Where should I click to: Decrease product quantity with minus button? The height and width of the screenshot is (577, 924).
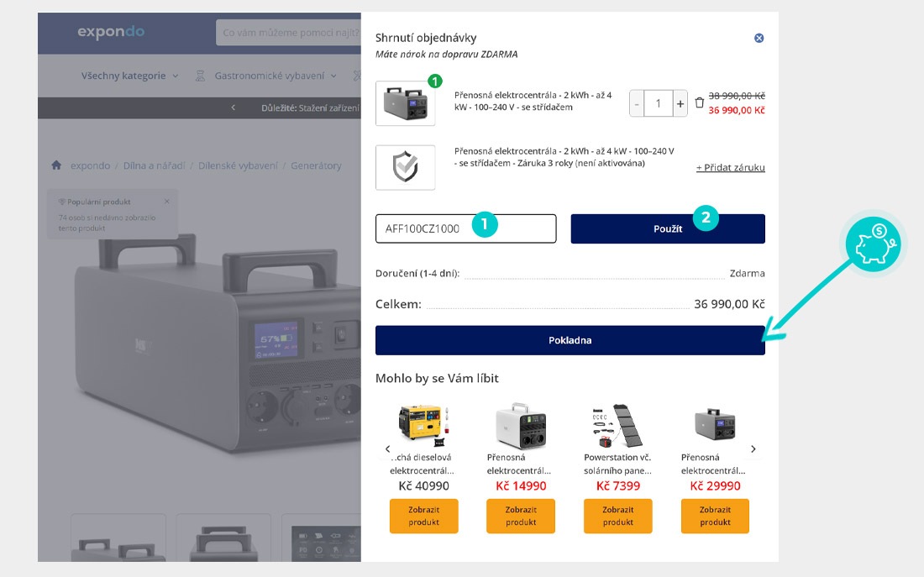(637, 103)
